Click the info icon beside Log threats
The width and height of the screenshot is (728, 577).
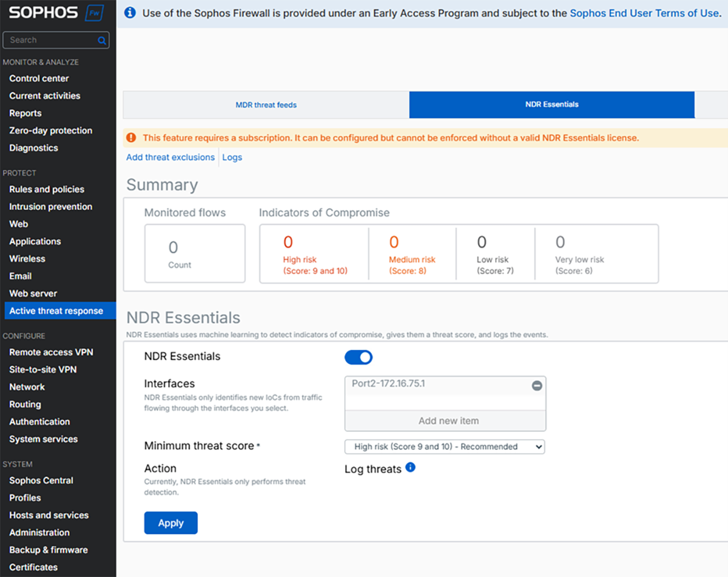pyautogui.click(x=411, y=467)
